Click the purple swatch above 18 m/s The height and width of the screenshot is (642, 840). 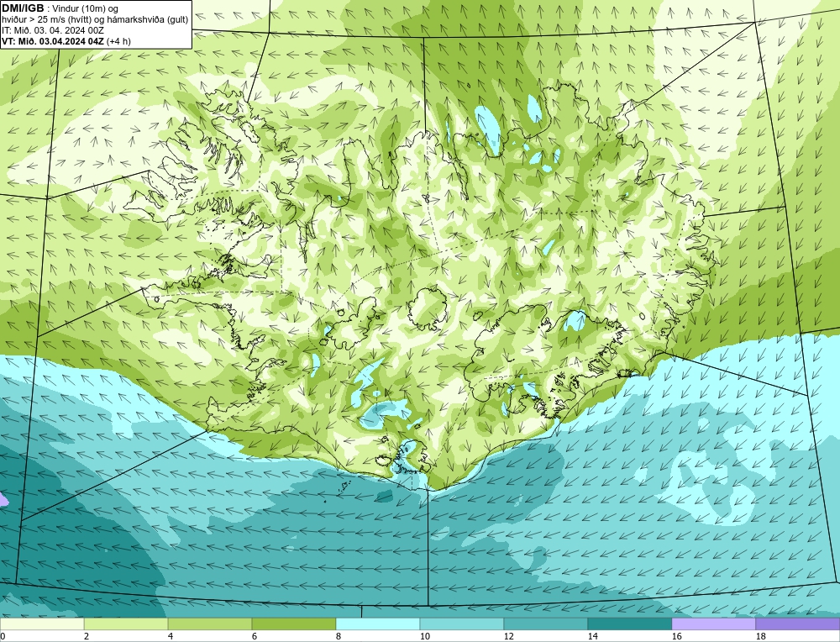[798, 624]
